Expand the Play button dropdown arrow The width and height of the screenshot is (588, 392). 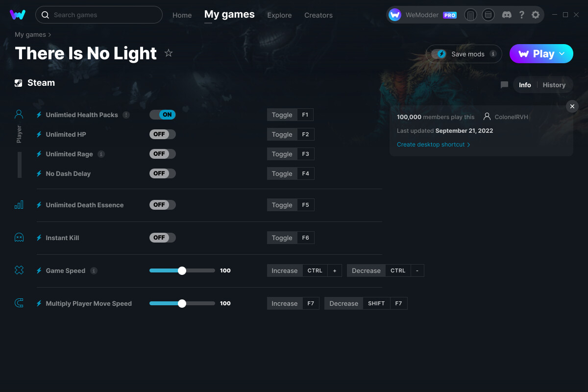click(x=562, y=54)
